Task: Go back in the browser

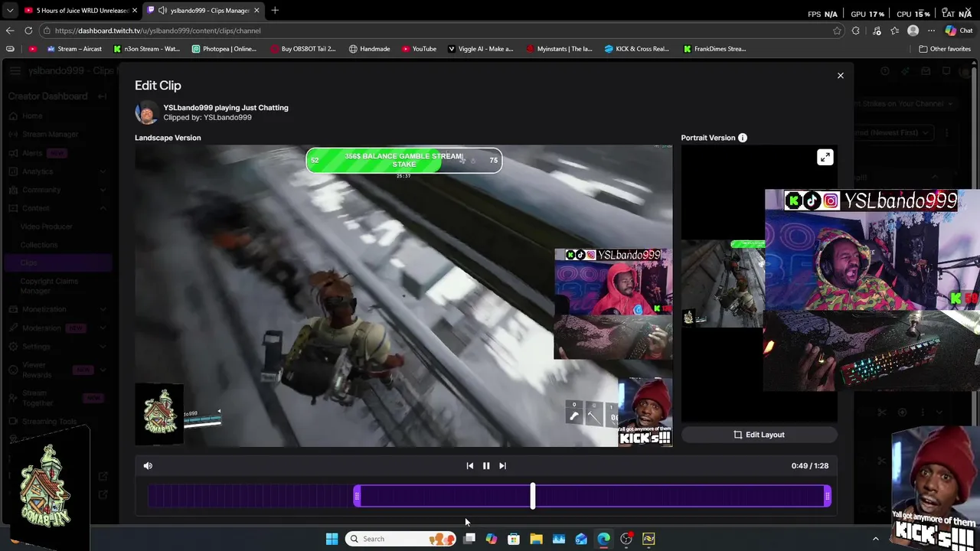Action: [10, 31]
